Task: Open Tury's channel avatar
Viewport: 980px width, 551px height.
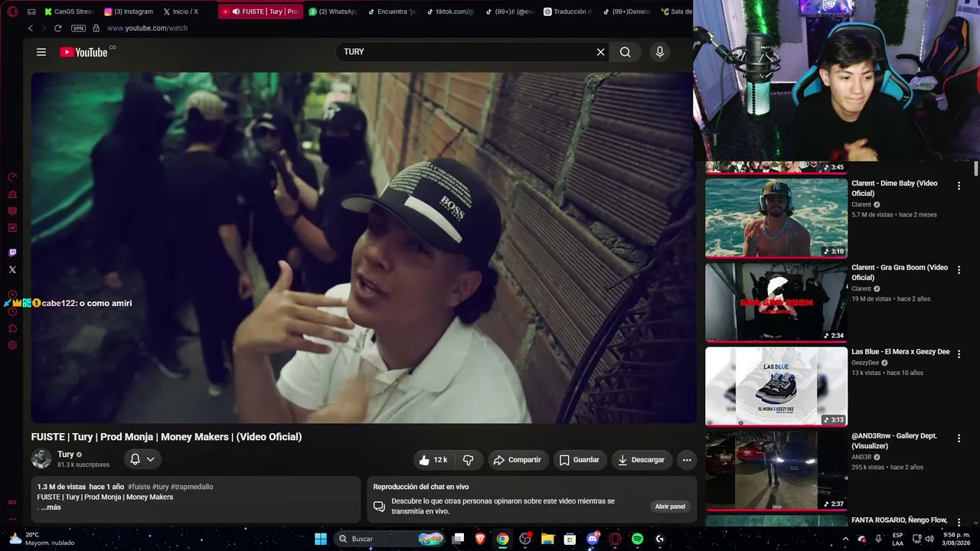Action: 41,459
